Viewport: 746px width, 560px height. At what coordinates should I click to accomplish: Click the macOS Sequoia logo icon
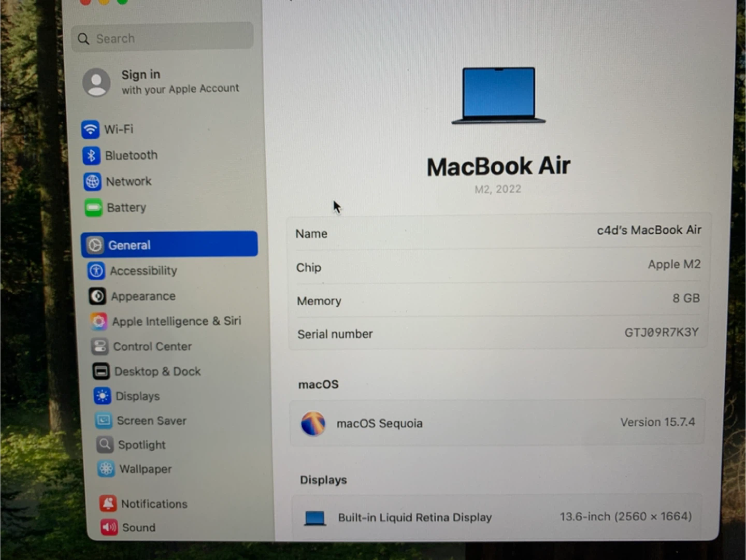pyautogui.click(x=313, y=424)
